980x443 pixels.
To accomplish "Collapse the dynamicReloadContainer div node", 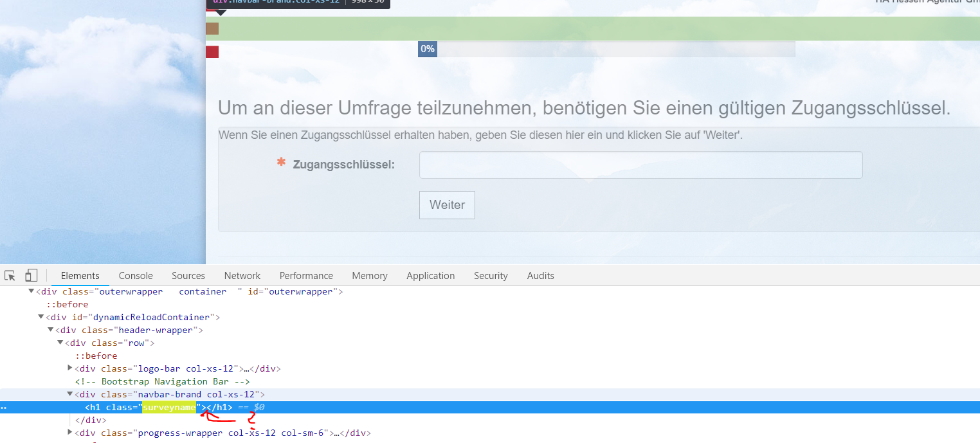I will 41,317.
